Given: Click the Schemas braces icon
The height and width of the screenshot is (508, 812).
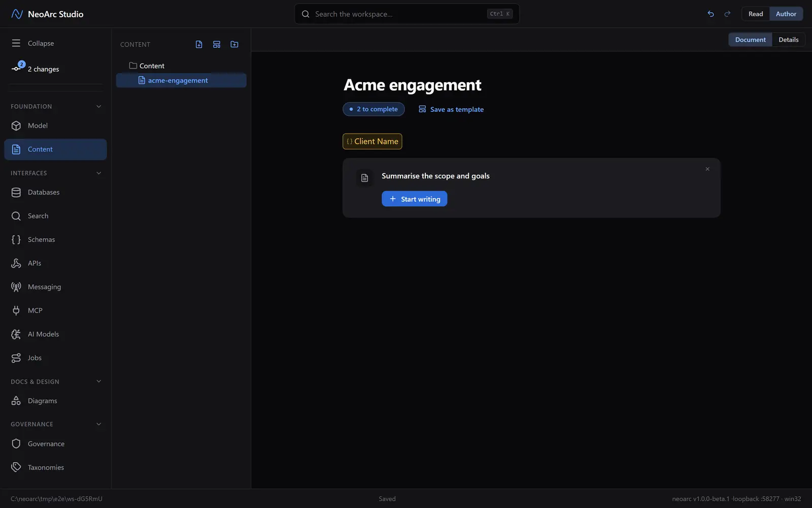Looking at the screenshot, I should click(x=16, y=239).
